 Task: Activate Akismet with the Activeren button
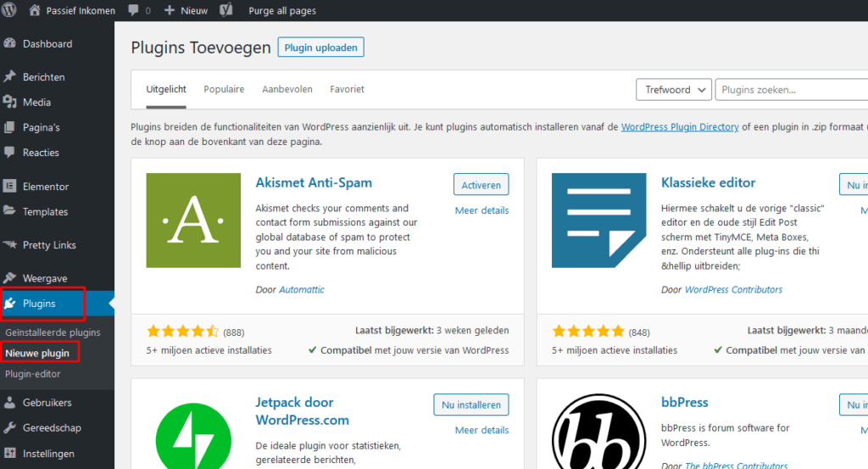coord(481,185)
